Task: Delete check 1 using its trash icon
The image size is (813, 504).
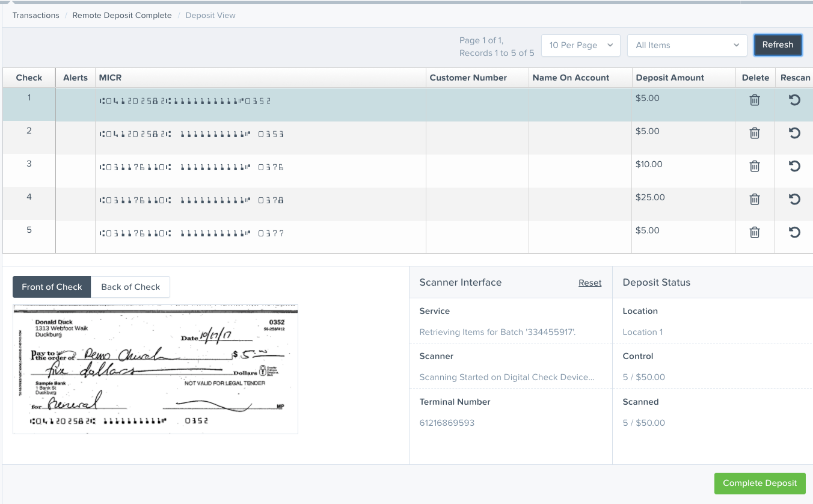Action: 755,100
